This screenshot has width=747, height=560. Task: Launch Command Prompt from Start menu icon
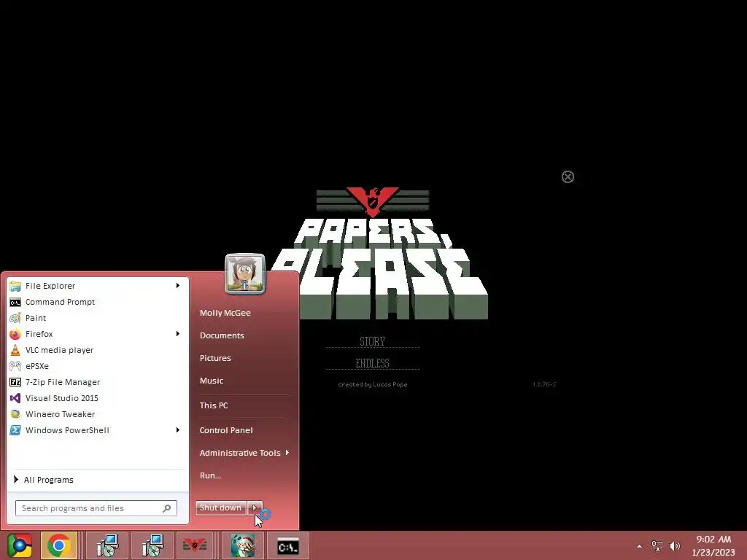15,302
